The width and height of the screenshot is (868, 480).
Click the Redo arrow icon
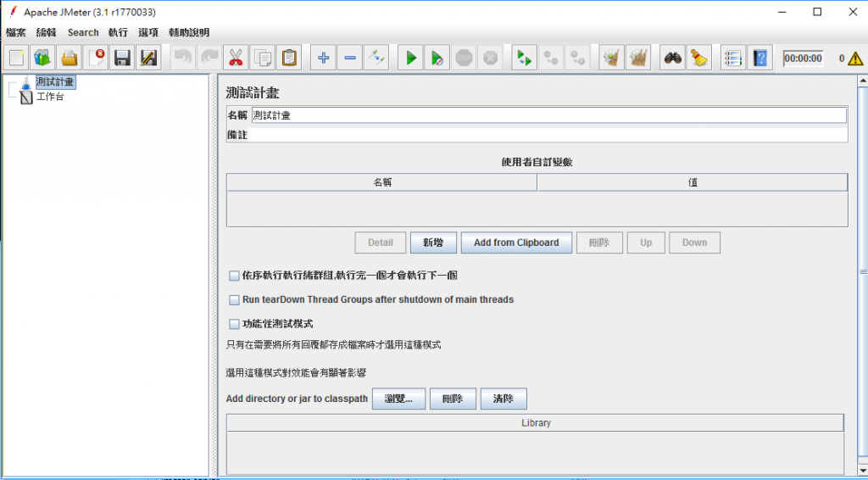tap(209, 58)
